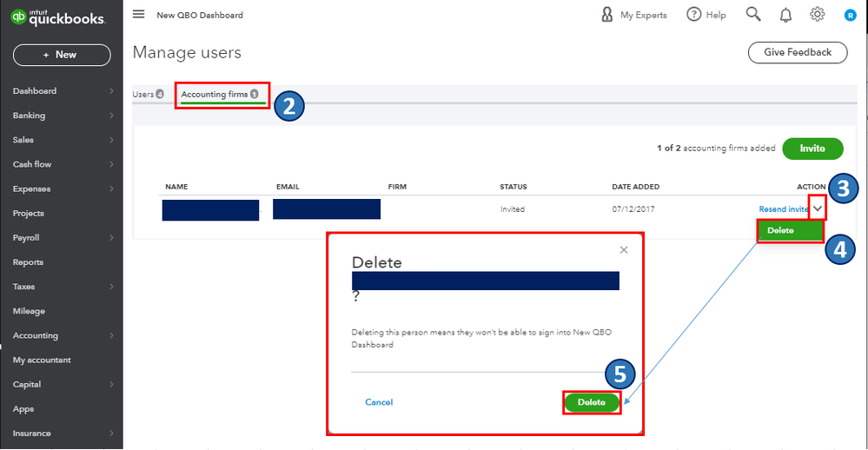Screen dimensions: 868x450
Task: Open the search magnifier
Action: pyautogui.click(x=752, y=15)
